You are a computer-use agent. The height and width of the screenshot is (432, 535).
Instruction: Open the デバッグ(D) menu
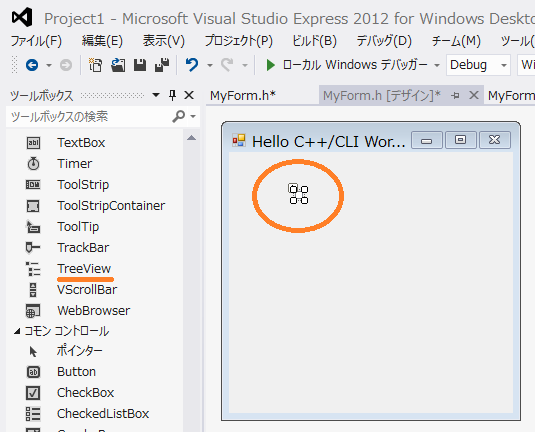(x=384, y=41)
